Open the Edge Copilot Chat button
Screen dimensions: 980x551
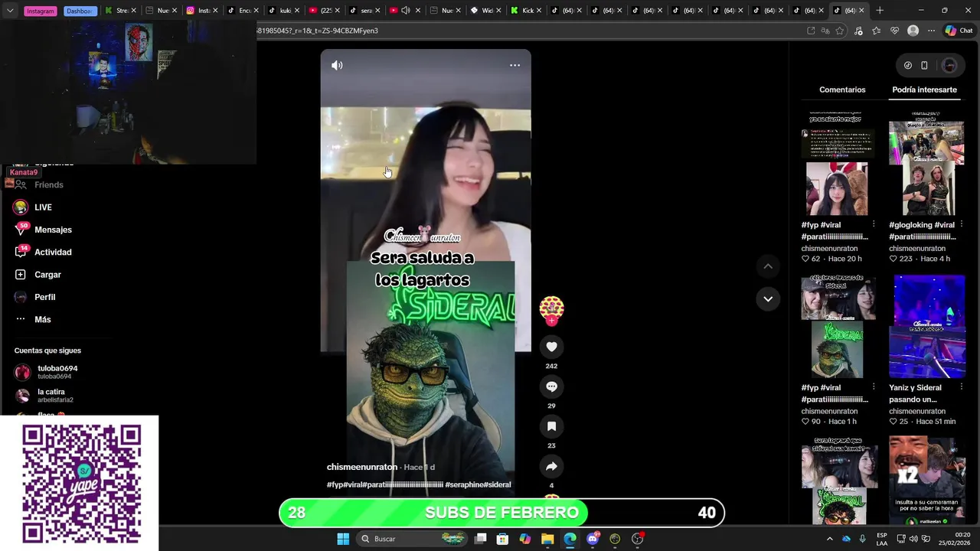pos(959,31)
